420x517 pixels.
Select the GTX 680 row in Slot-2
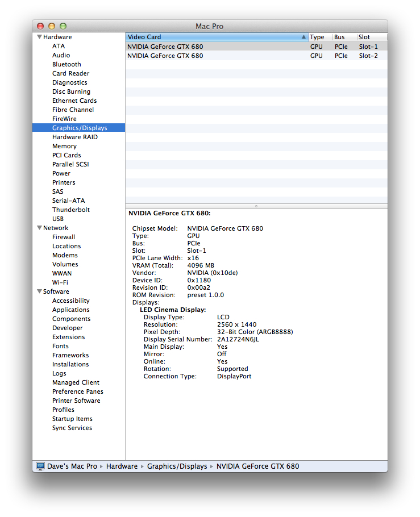(x=256, y=56)
